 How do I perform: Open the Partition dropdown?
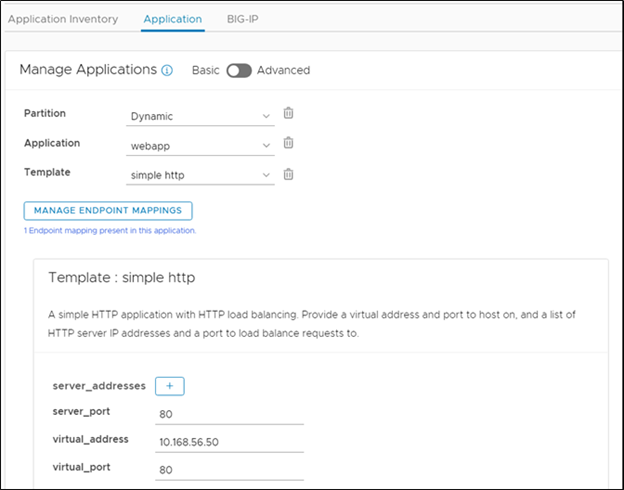click(x=200, y=116)
